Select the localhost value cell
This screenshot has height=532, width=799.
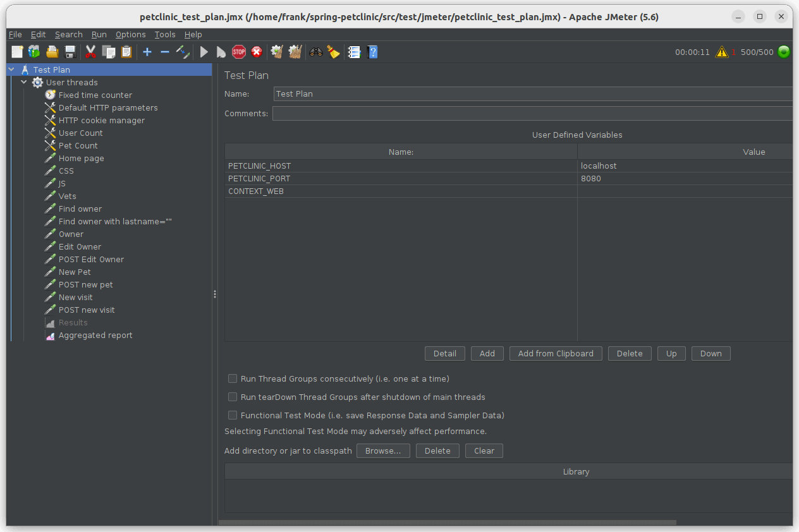click(685, 166)
